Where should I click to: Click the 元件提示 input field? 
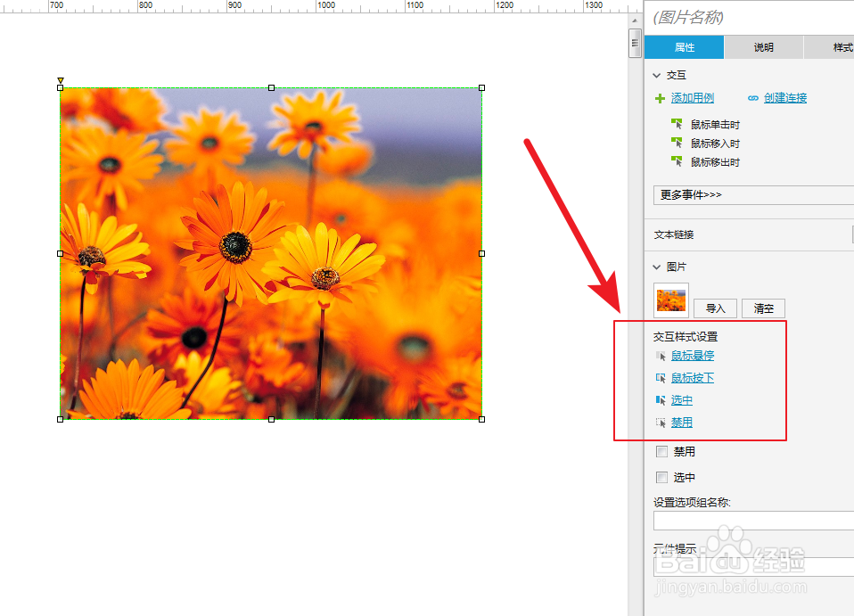click(x=754, y=567)
